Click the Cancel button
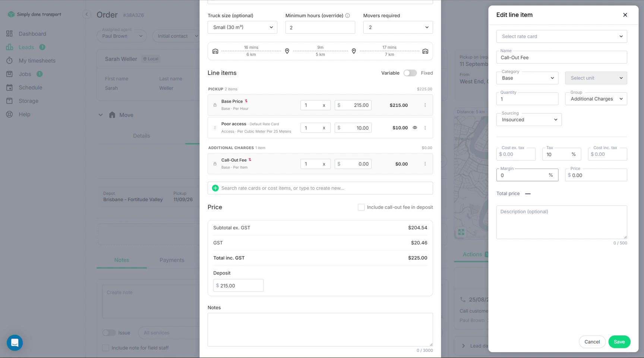This screenshot has width=644, height=358. (x=592, y=342)
